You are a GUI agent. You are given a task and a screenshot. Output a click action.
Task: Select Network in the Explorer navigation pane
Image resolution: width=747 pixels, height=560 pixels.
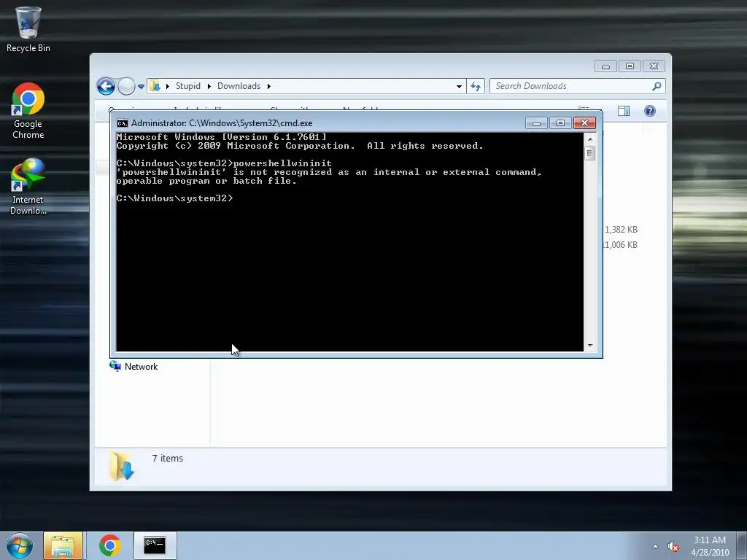tap(134, 366)
